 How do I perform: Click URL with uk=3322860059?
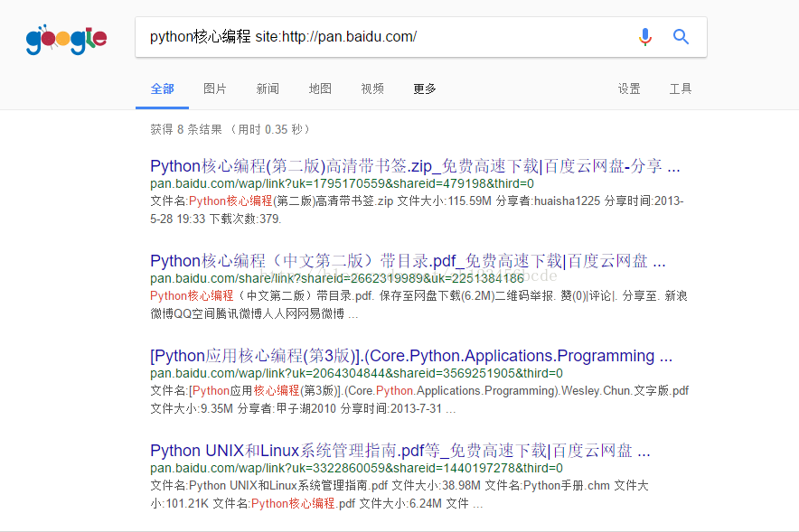coord(356,468)
